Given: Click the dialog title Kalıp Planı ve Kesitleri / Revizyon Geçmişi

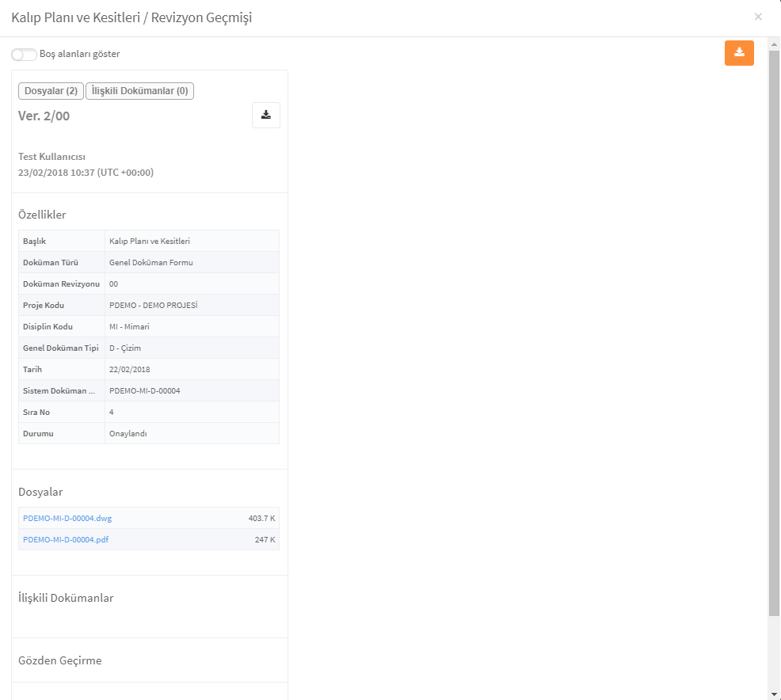Looking at the screenshot, I should (131, 17).
